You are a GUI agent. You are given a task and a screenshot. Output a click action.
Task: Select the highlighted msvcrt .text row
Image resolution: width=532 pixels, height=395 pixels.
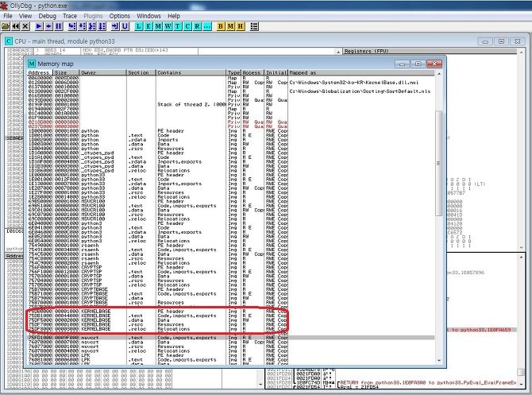click(x=231, y=338)
